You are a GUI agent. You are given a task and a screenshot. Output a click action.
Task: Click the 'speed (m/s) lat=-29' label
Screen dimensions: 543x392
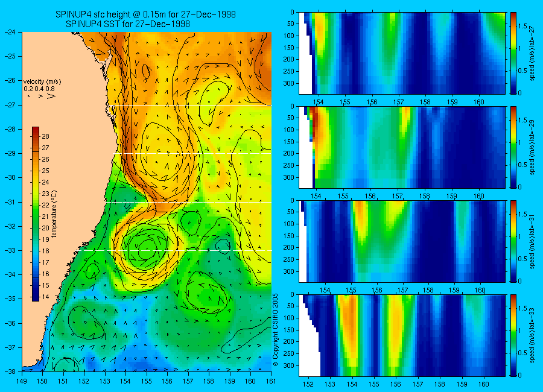coord(533,148)
